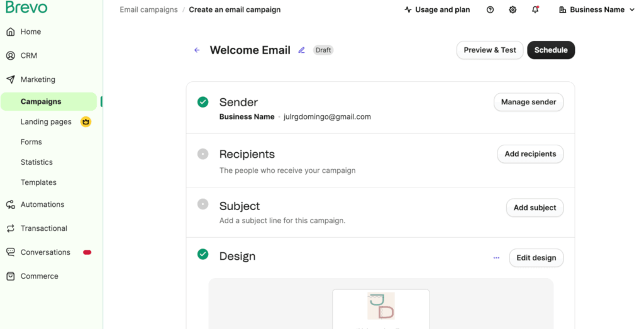Open the three-dot menu in Design row

[x=497, y=258]
